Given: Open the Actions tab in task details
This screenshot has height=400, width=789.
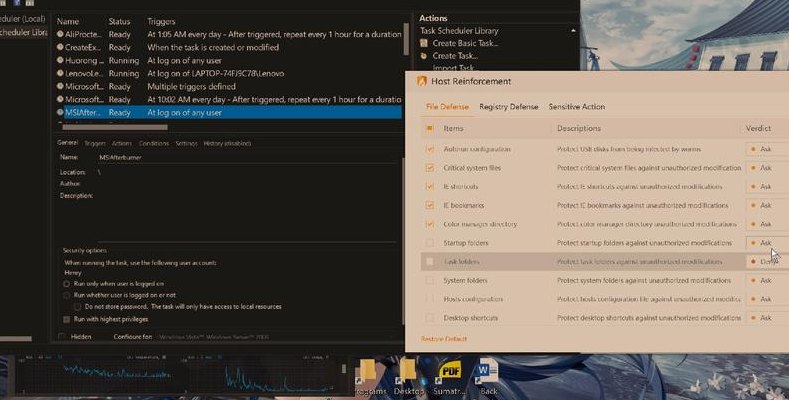Looking at the screenshot, I should (121, 143).
